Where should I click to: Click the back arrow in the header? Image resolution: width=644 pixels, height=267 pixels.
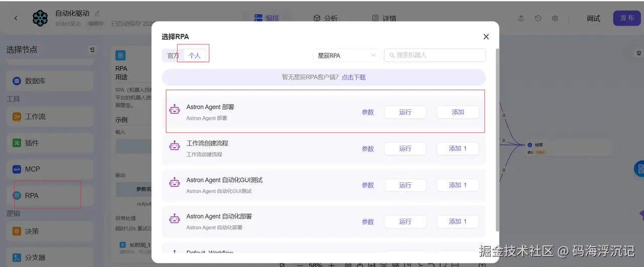click(x=16, y=18)
